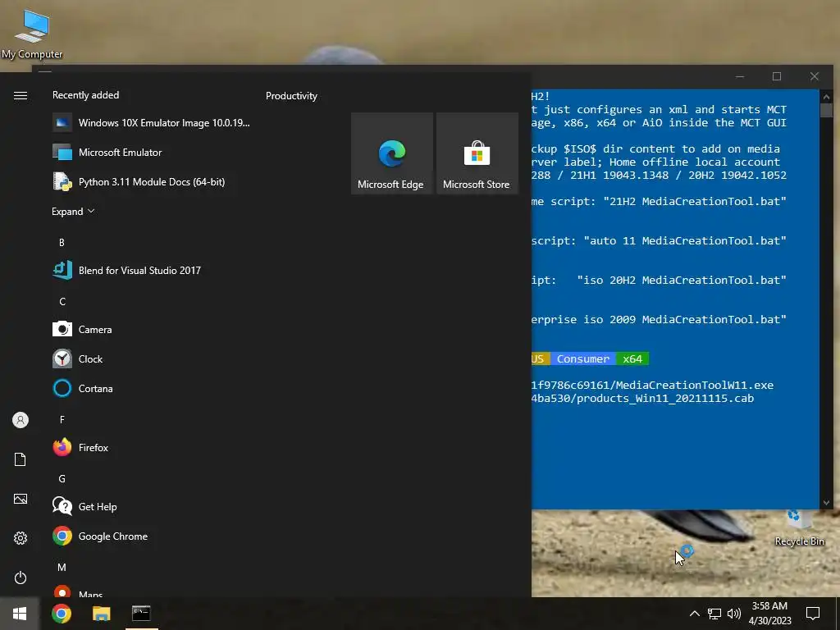Open Pictures from the Start sidebar
The image size is (840, 630).
[21, 499]
